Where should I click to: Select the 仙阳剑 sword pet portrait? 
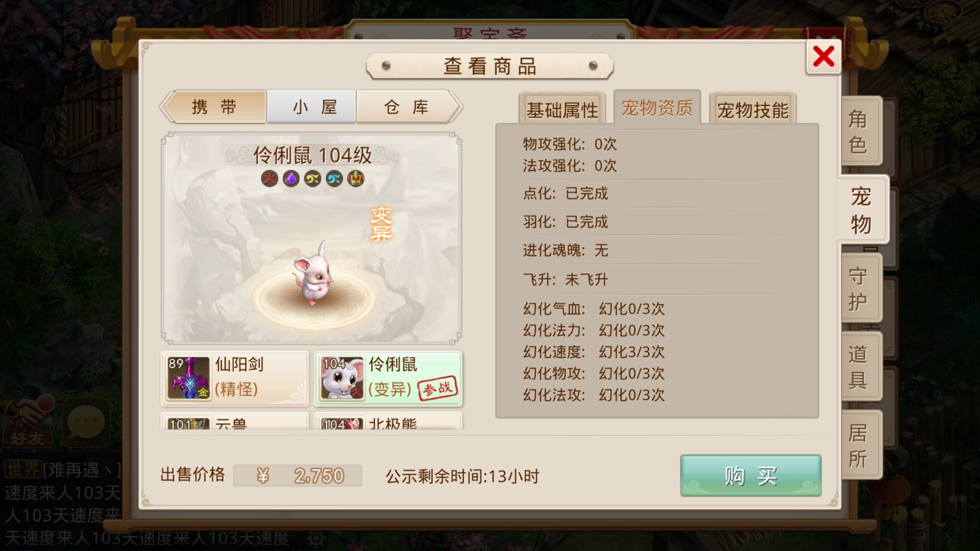[x=188, y=378]
